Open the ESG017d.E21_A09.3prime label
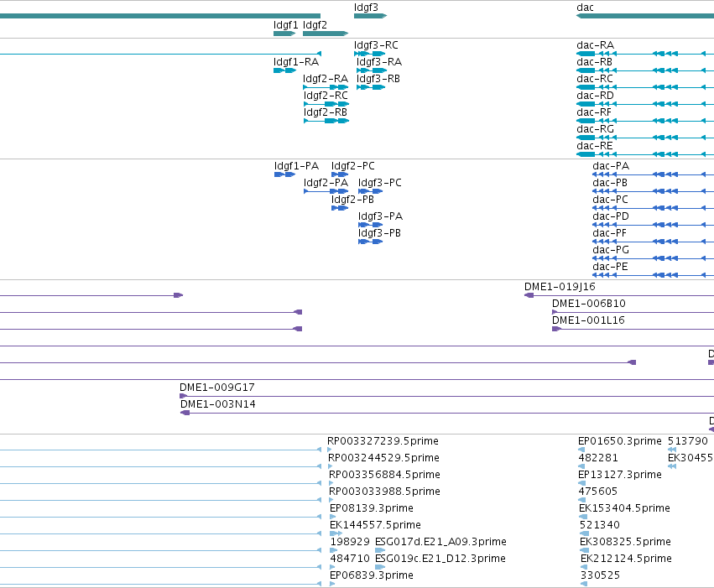Screen dimensions: 714x588 click(x=440, y=543)
